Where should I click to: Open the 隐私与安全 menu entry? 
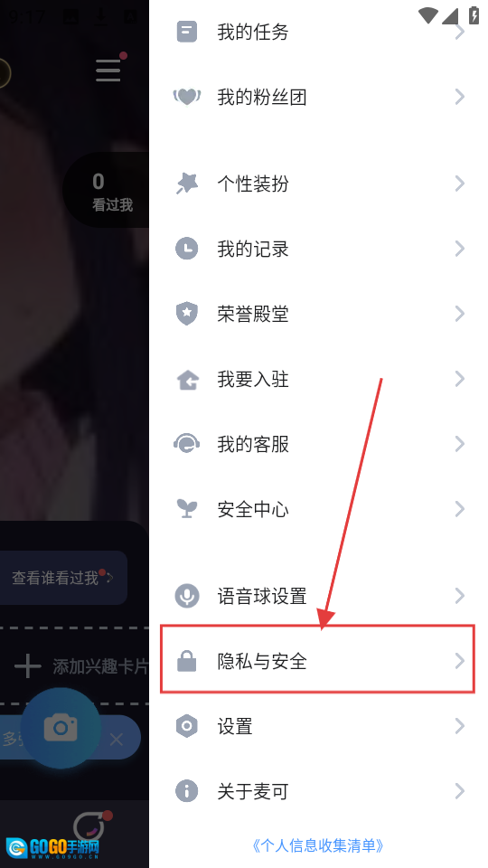(x=317, y=661)
